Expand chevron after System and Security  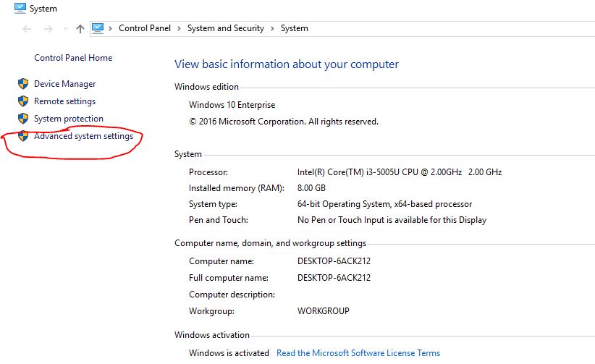pos(272,28)
